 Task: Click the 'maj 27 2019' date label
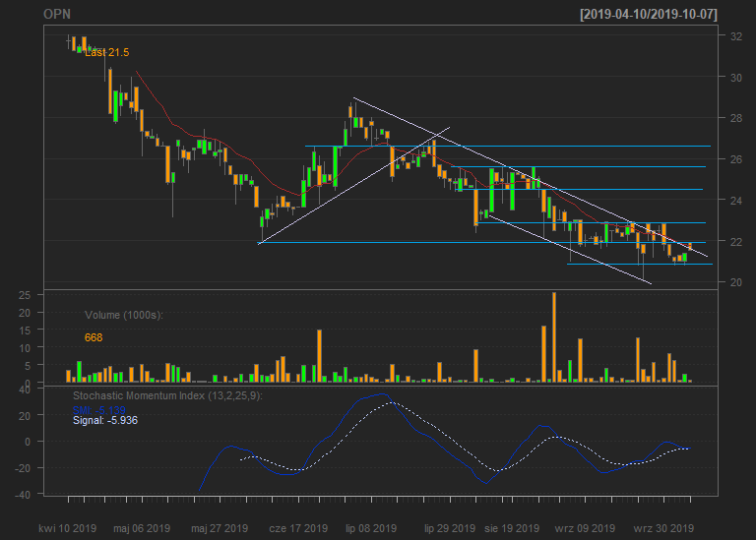pos(220,528)
